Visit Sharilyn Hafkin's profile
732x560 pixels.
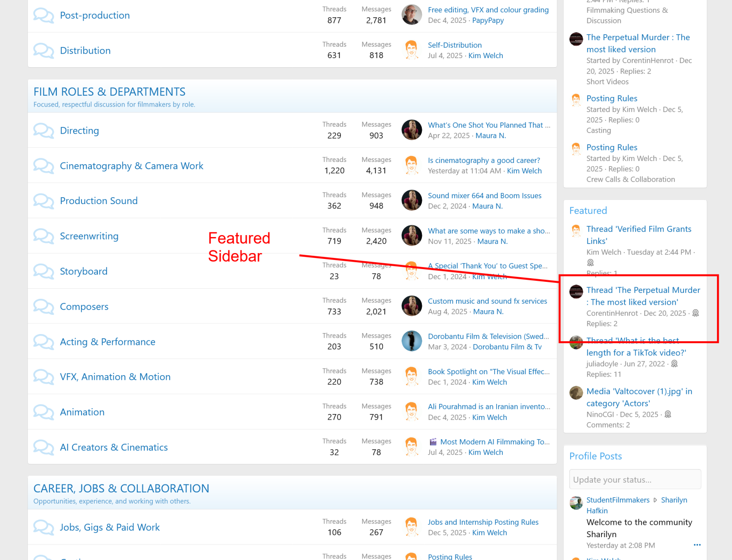point(674,500)
